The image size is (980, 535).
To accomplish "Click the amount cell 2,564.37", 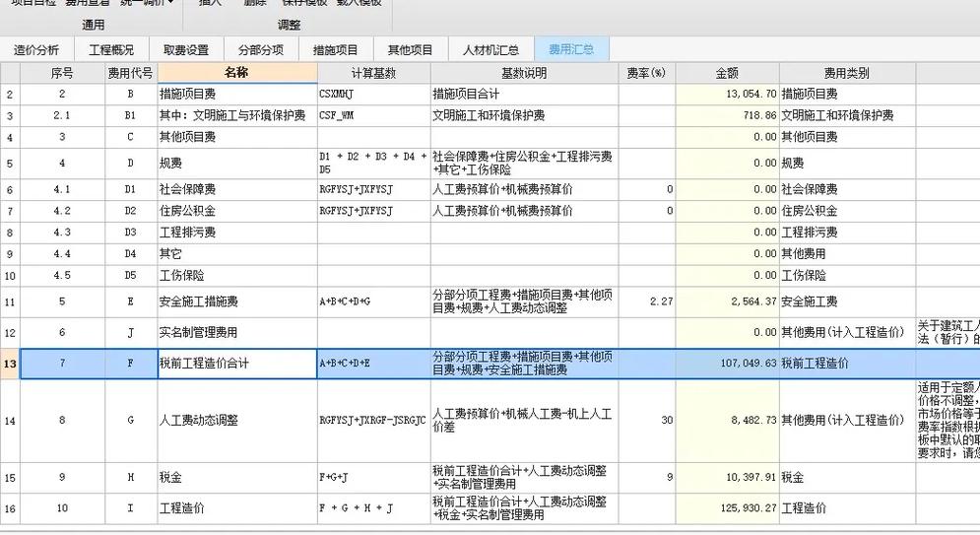I will tap(727, 301).
